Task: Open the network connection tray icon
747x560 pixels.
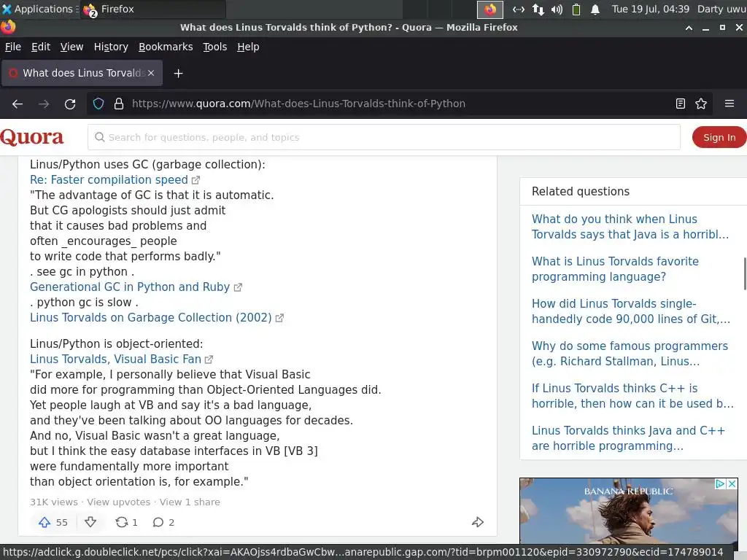Action: (538, 9)
